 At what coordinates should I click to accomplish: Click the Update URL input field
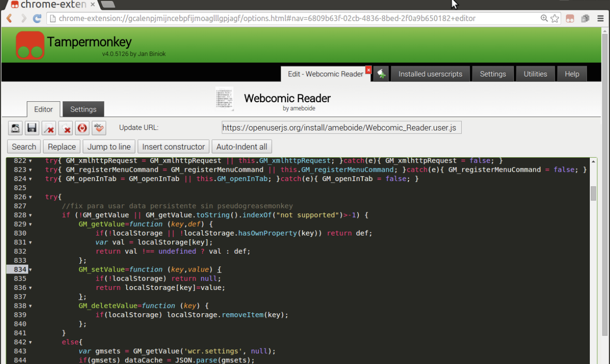point(342,128)
